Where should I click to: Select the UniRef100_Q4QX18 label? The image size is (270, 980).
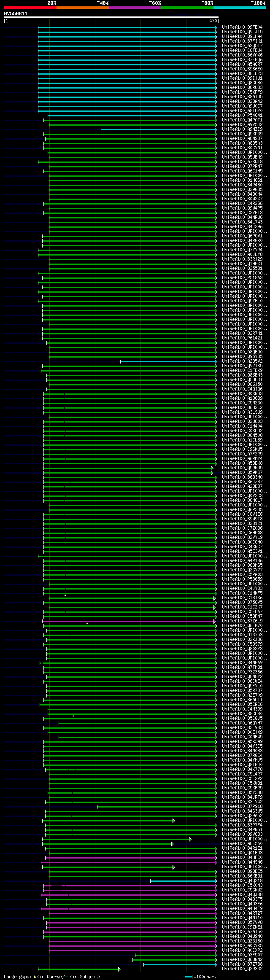242,881
